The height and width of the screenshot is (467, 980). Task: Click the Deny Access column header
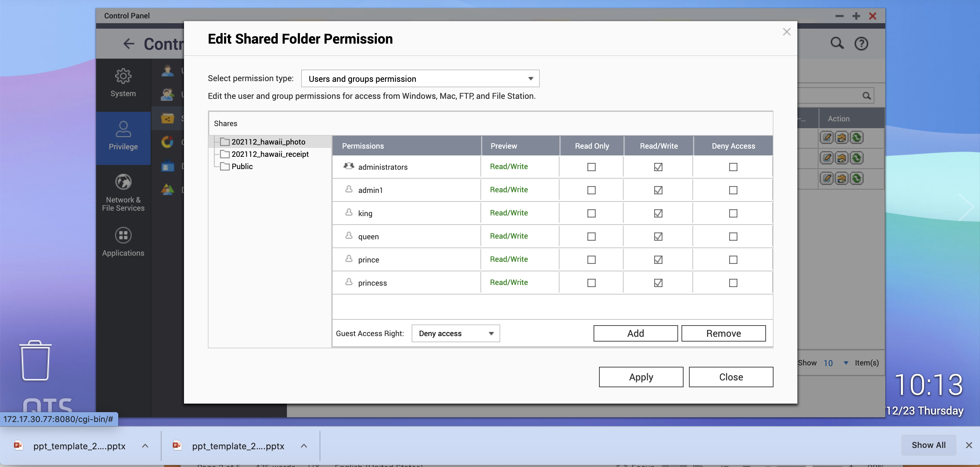coord(733,146)
